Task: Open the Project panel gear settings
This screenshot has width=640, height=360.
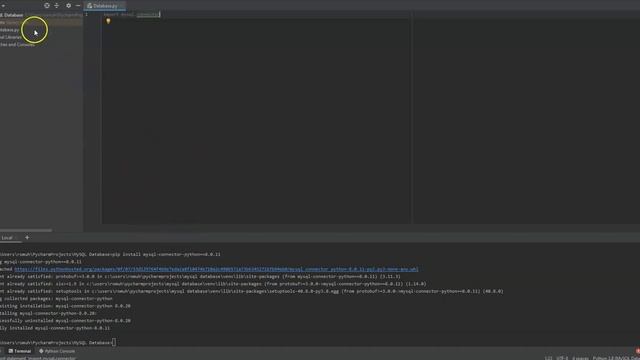Action: pyautogui.click(x=69, y=6)
